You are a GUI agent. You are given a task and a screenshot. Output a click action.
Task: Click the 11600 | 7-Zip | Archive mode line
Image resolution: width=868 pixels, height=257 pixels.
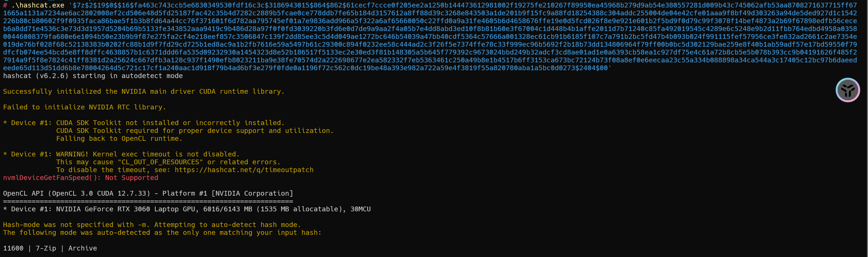click(x=50, y=248)
